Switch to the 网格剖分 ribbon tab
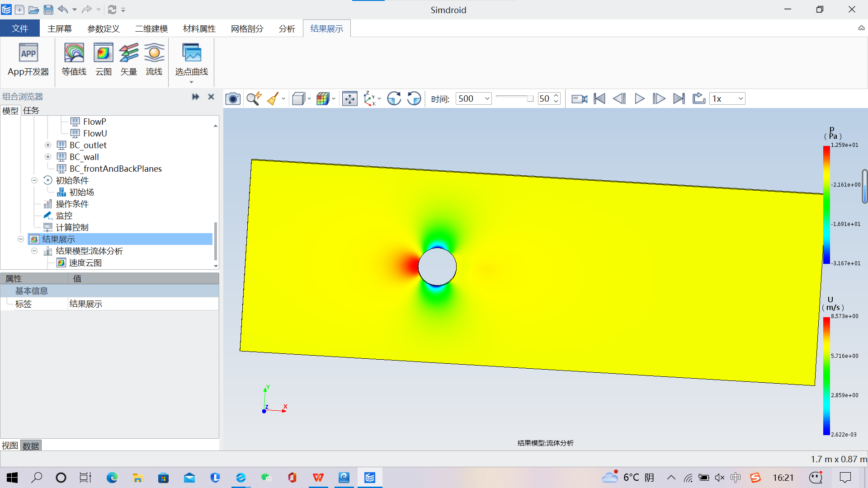Screen dimensions: 868x488 click(247, 28)
